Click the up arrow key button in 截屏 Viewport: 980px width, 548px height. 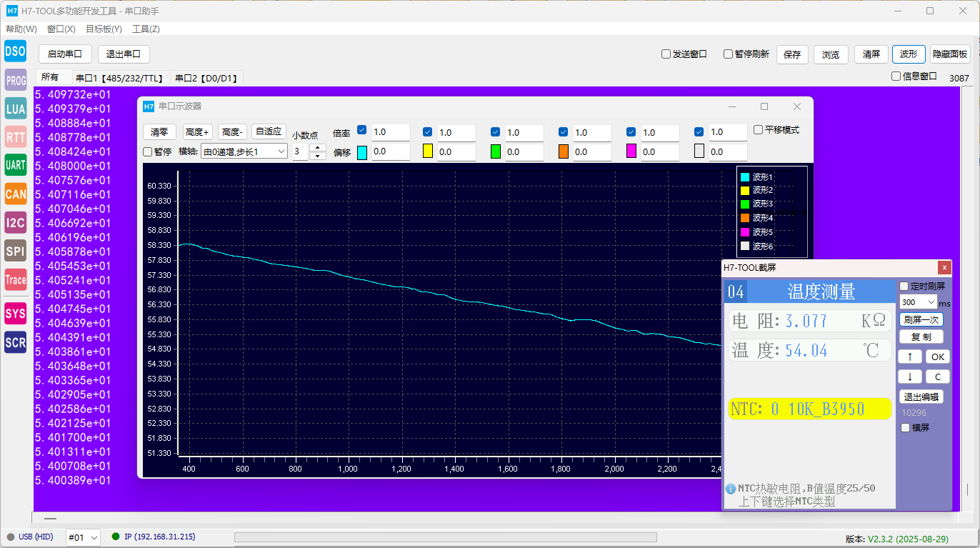909,357
